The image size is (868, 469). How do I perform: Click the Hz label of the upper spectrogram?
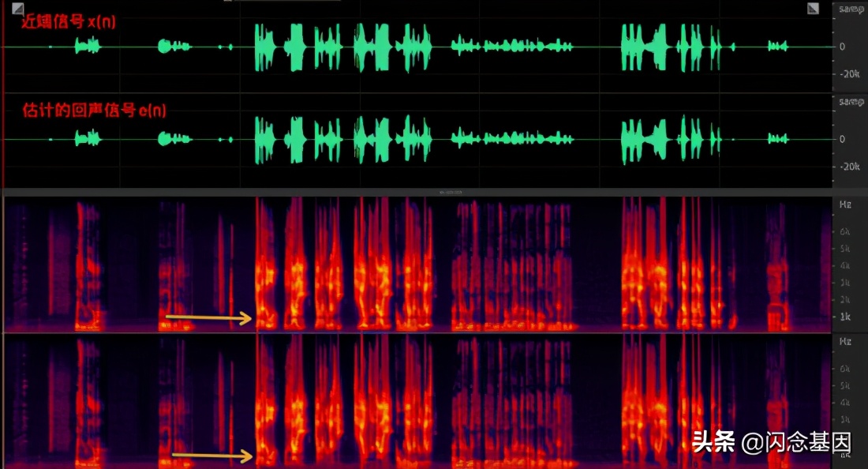pos(845,204)
